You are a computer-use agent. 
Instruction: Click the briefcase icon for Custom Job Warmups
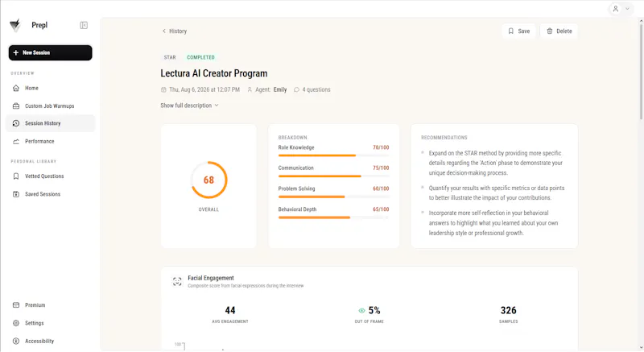point(16,106)
